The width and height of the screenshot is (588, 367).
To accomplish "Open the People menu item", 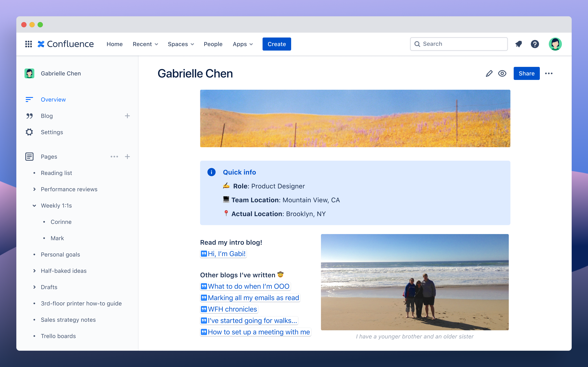I will (x=213, y=44).
